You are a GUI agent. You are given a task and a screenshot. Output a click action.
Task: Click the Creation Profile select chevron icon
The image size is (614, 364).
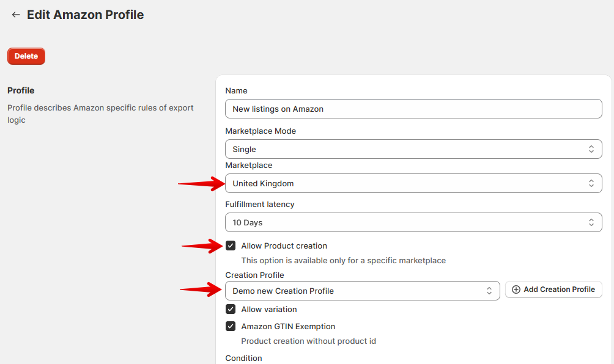[x=489, y=291]
